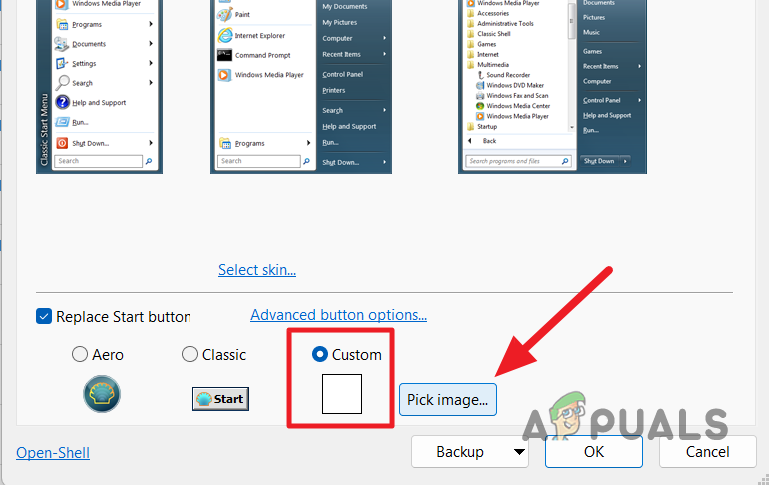The width and height of the screenshot is (769, 485).
Task: Select the Aero button style radio
Action: click(x=79, y=354)
